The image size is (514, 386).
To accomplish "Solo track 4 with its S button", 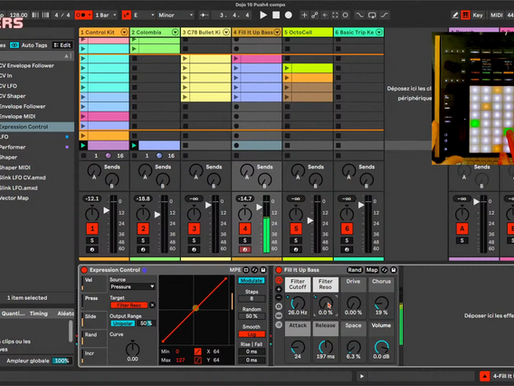I will click(x=245, y=240).
